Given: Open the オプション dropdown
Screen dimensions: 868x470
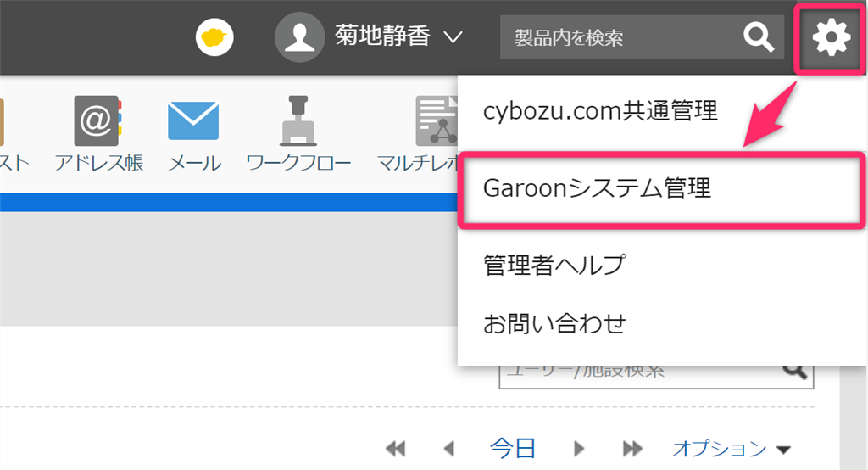Looking at the screenshot, I should coord(732,449).
